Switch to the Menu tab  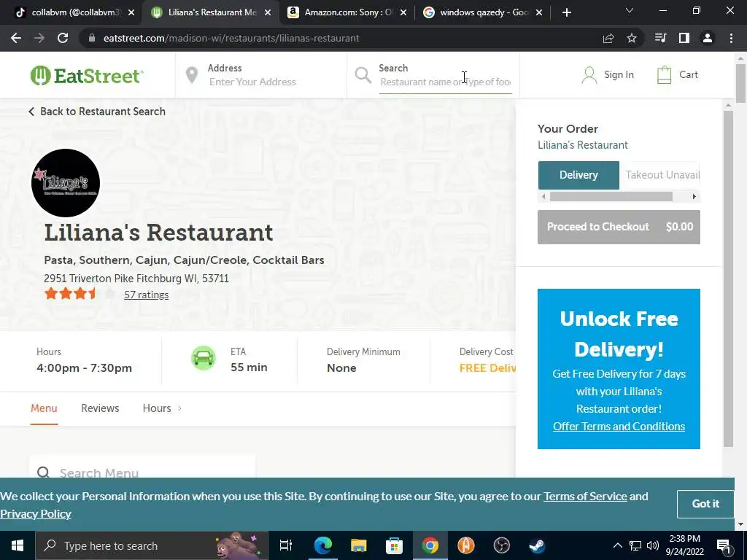point(44,408)
